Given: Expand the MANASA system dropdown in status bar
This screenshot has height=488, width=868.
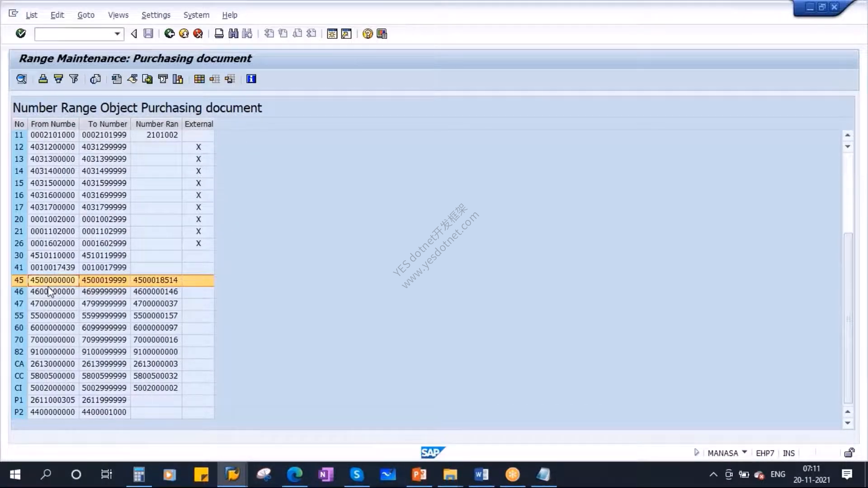Looking at the screenshot, I should coord(745,452).
